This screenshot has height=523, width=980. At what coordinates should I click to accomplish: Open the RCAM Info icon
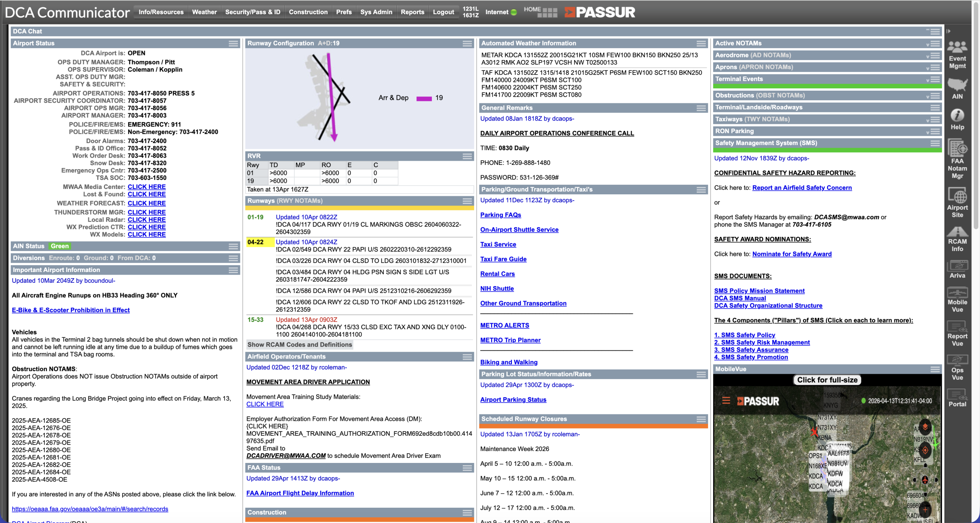point(957,231)
